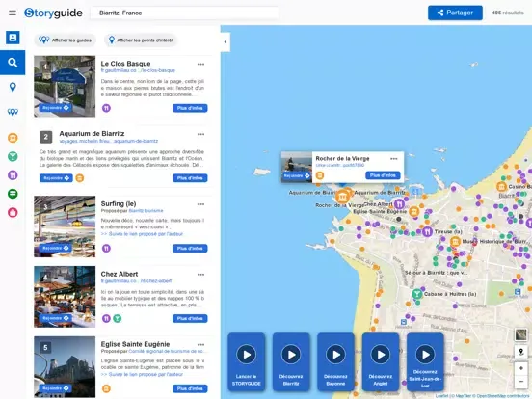532x399 pixels.
Task: Click Chez Albert purple map marker
Action: (x=399, y=204)
